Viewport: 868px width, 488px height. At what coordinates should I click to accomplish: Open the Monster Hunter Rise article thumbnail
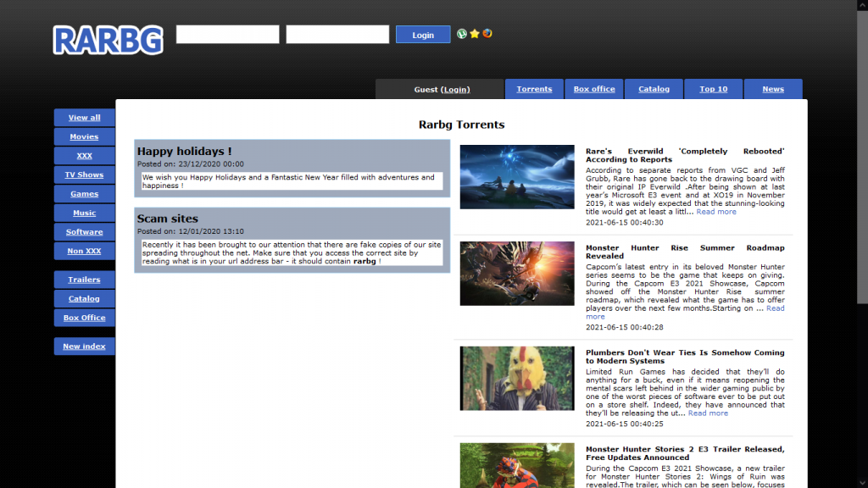pos(517,274)
